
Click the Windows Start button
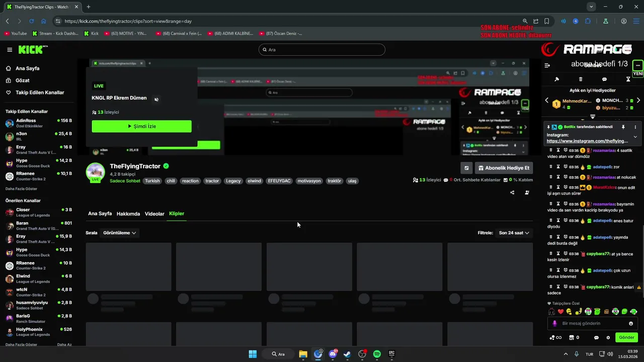253,354
